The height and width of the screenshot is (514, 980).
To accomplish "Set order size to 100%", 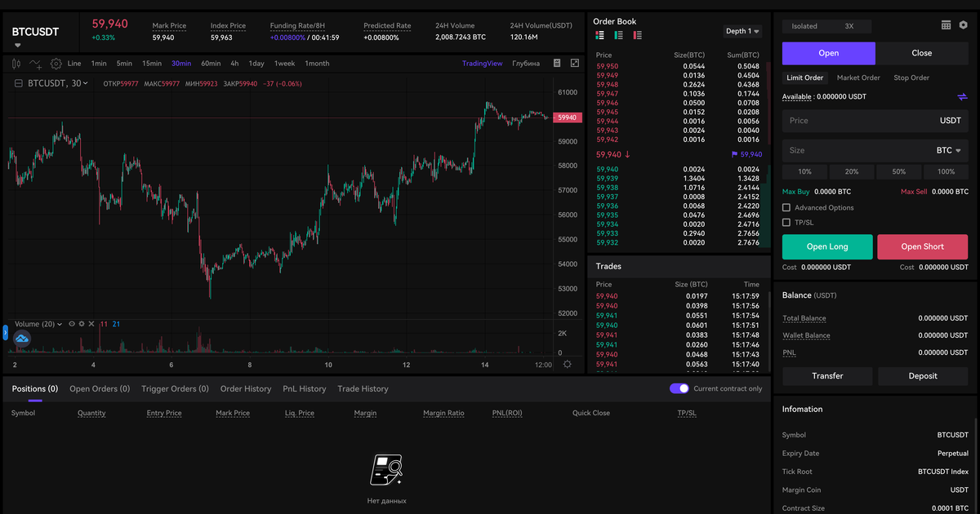I will (x=947, y=172).
